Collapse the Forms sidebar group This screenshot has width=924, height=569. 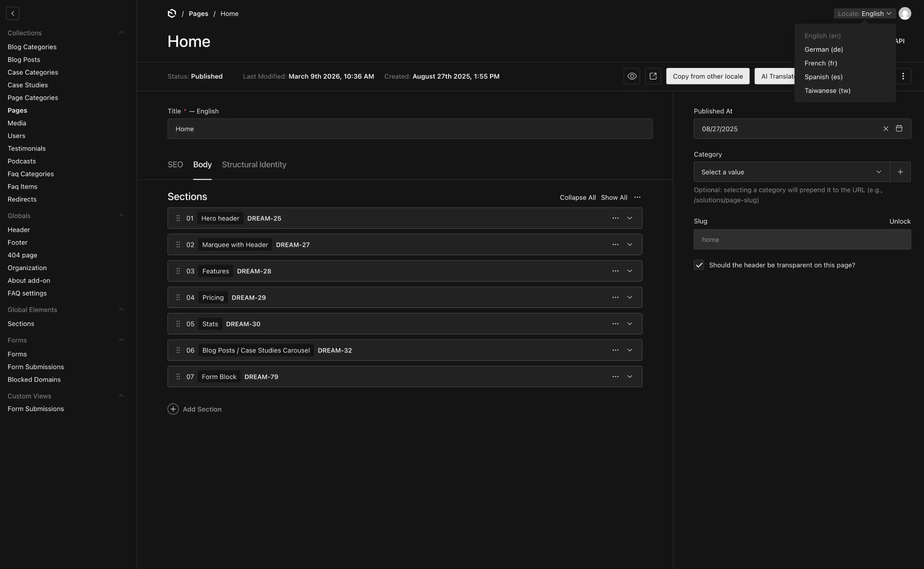[x=121, y=340]
